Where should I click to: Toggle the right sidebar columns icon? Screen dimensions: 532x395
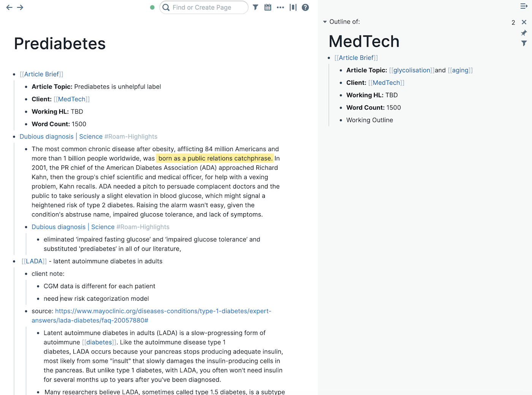[x=293, y=7]
